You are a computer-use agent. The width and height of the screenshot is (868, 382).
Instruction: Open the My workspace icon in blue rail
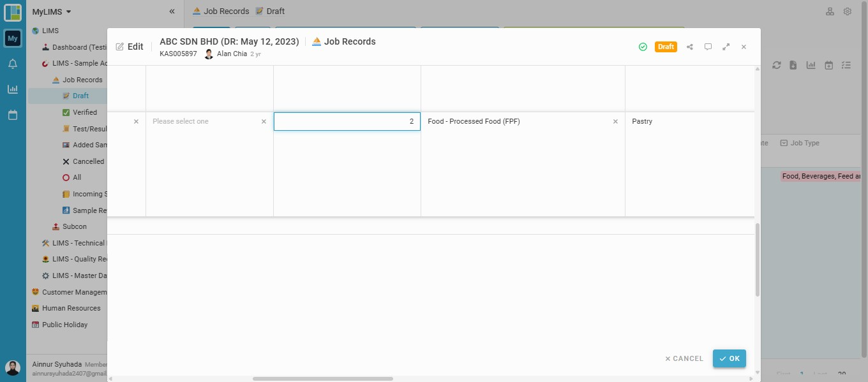(13, 39)
